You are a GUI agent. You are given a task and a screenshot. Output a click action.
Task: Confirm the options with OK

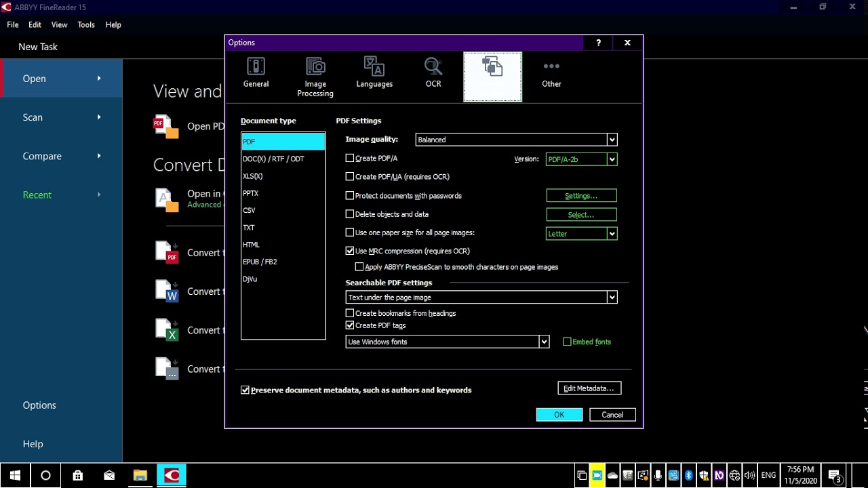[559, 415]
